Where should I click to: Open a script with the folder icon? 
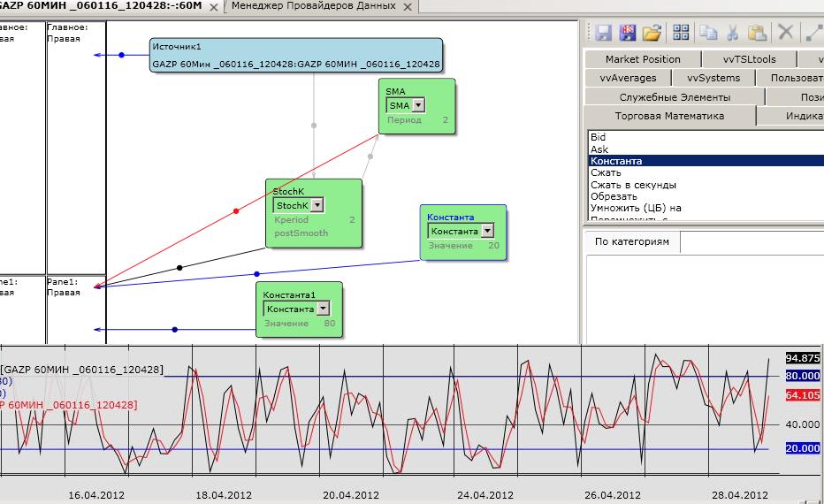[652, 33]
